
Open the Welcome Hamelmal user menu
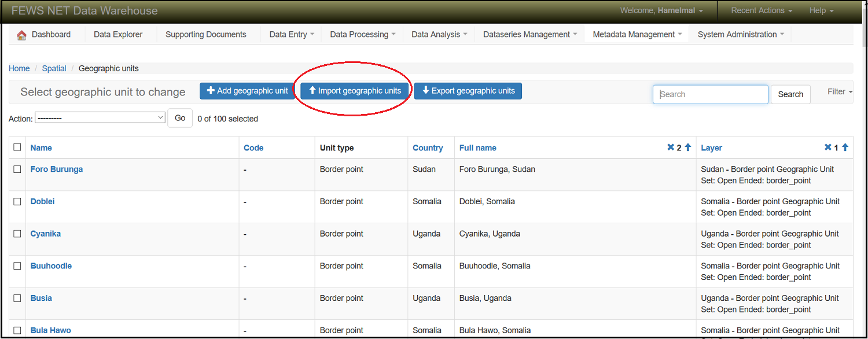[661, 10]
